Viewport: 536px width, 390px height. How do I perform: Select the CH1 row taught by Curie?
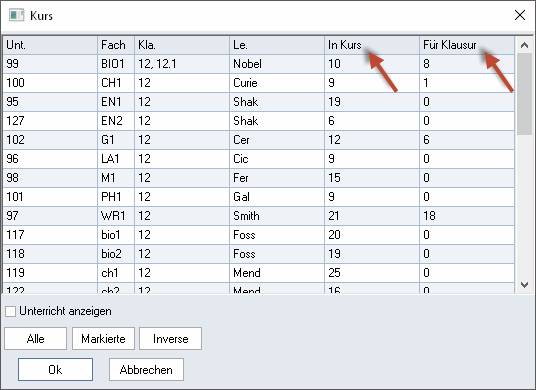click(258, 83)
